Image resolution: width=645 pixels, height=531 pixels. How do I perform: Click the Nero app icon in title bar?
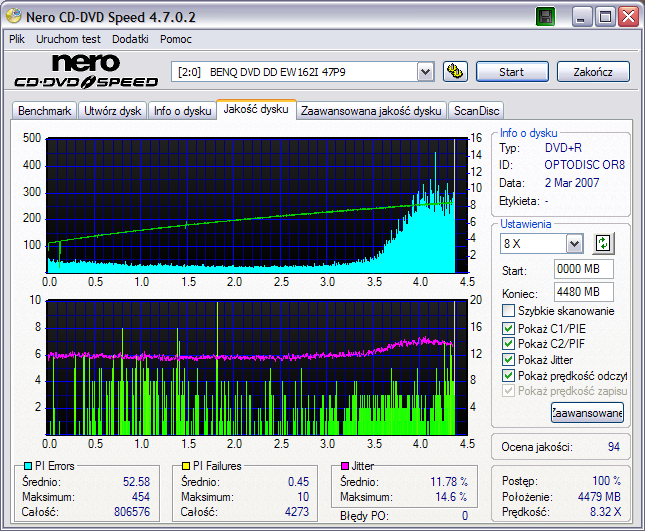(14, 16)
